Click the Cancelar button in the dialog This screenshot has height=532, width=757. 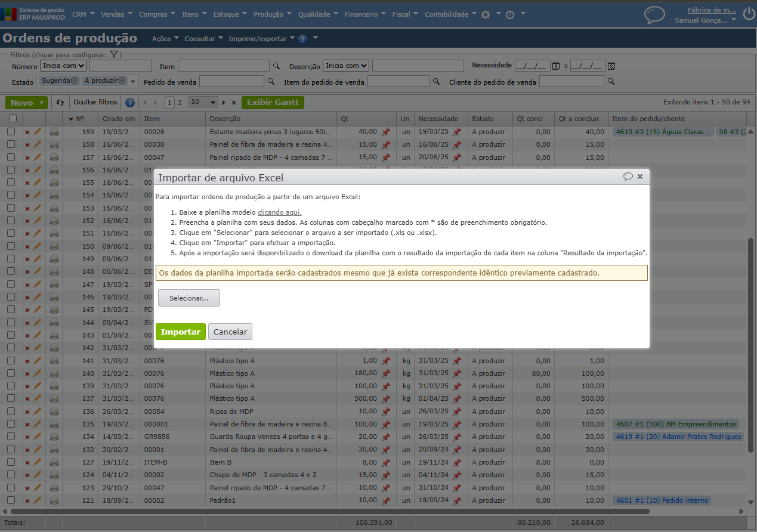click(230, 332)
